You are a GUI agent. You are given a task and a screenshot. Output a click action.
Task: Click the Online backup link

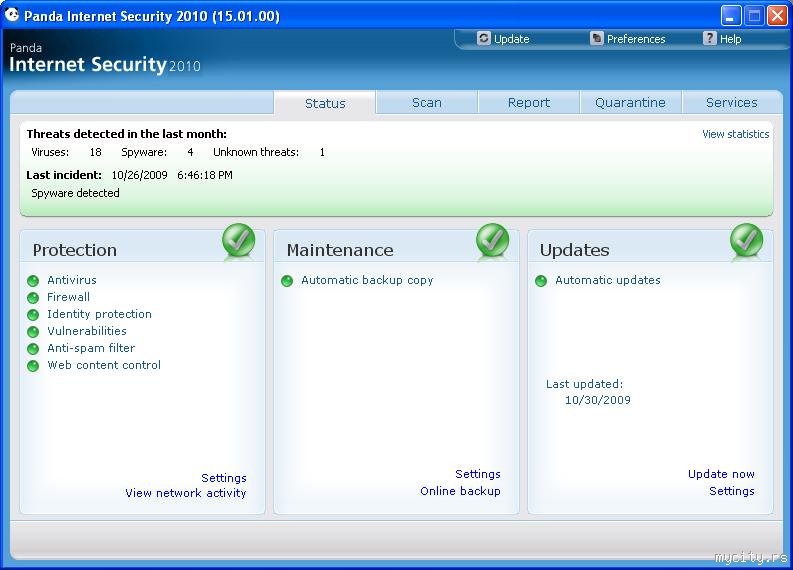460,491
